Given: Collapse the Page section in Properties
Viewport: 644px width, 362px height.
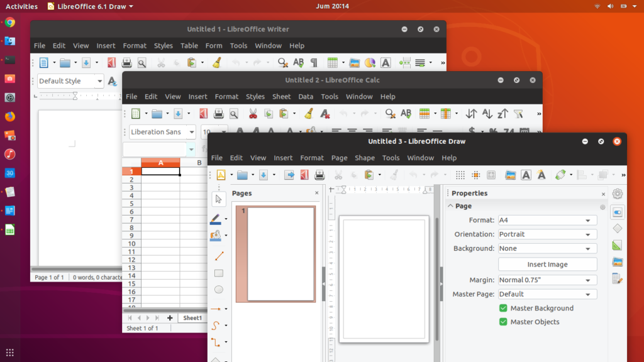Looking at the screenshot, I should pyautogui.click(x=450, y=206).
